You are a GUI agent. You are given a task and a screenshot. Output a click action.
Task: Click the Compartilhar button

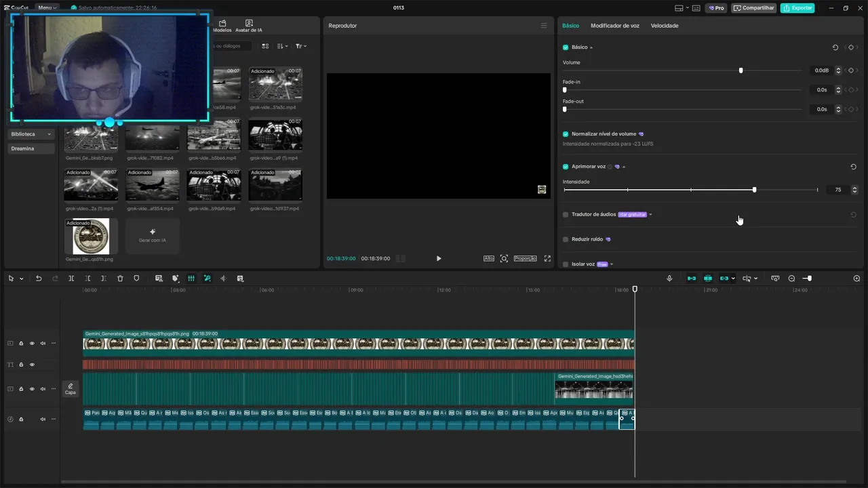[x=754, y=8]
